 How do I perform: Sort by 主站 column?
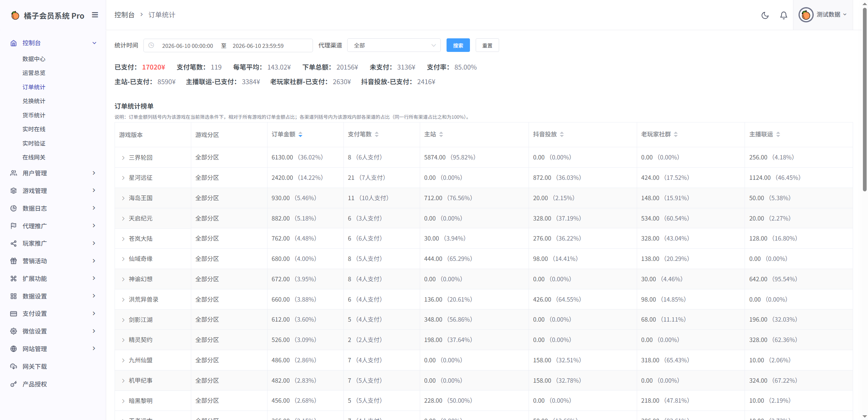(441, 134)
